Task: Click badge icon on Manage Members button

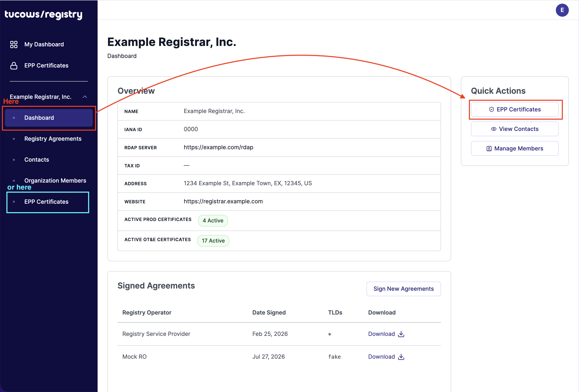Action: (x=489, y=149)
